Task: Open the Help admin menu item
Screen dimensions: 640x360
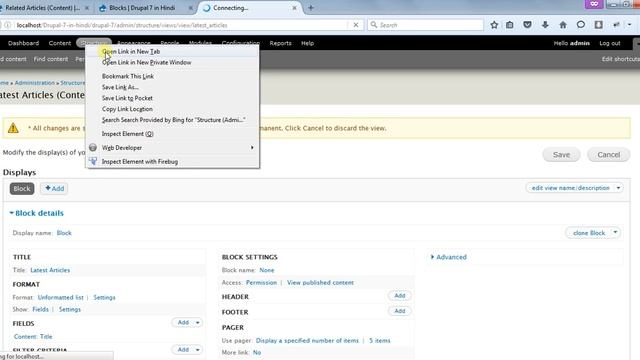Action: click(307, 43)
